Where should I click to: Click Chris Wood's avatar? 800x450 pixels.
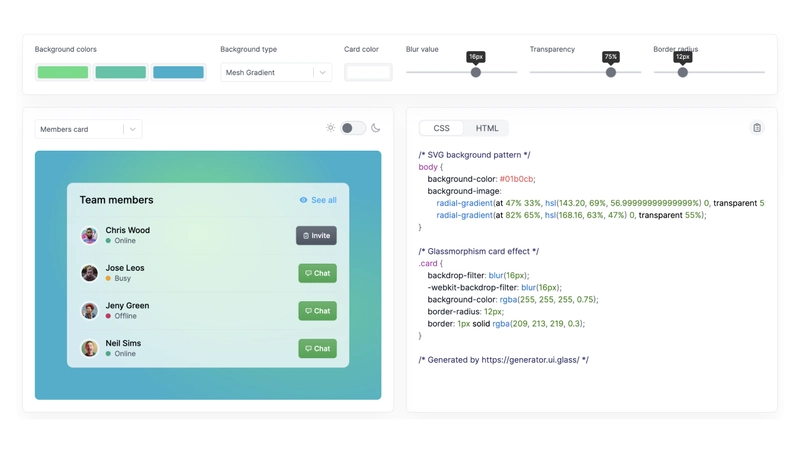tap(89, 235)
